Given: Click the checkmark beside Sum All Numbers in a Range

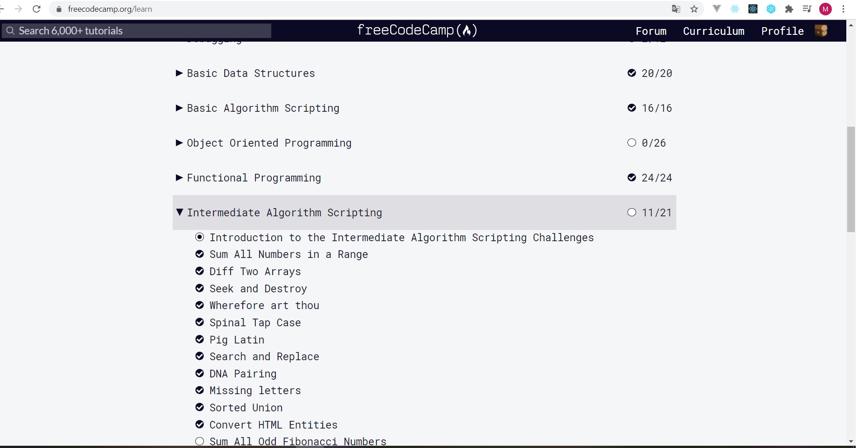Looking at the screenshot, I should [x=199, y=254].
